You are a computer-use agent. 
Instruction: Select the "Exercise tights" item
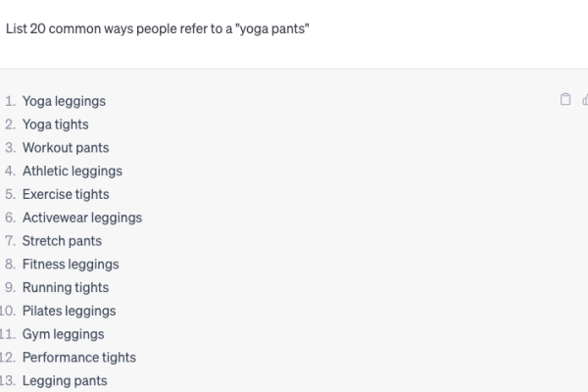tap(66, 194)
